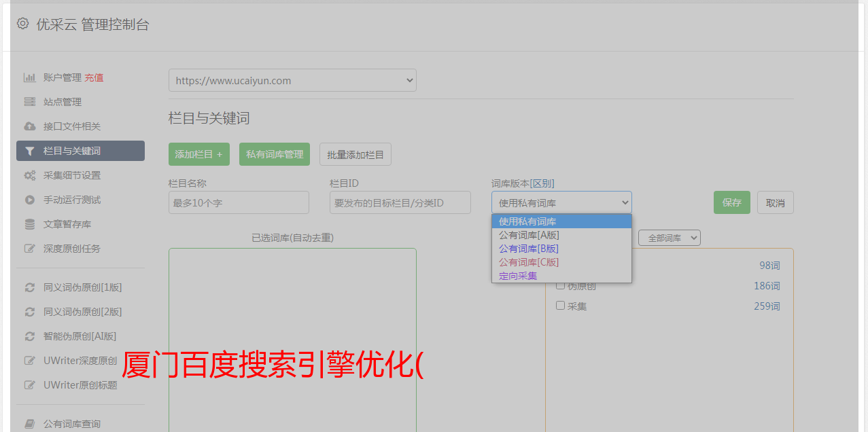Click the 添加栏目 + button
The image size is (868, 432).
click(x=199, y=154)
